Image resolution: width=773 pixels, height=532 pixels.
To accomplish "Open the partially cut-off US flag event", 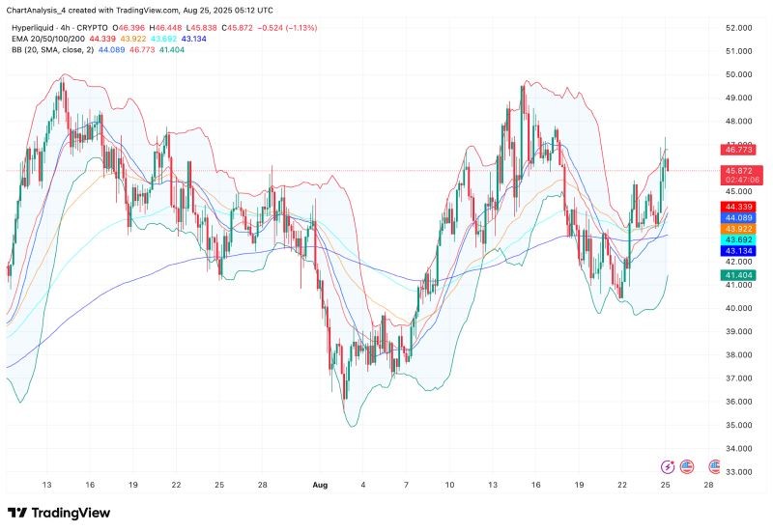I will click(x=714, y=466).
